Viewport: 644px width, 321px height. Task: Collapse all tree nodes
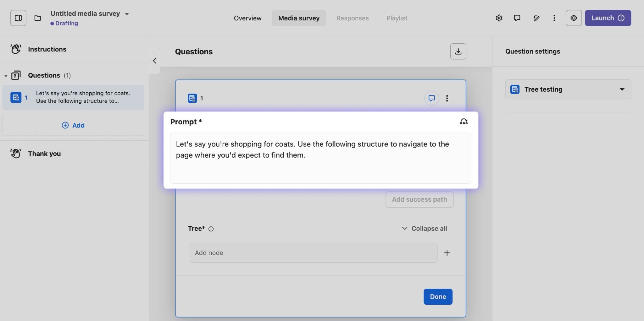click(x=424, y=228)
